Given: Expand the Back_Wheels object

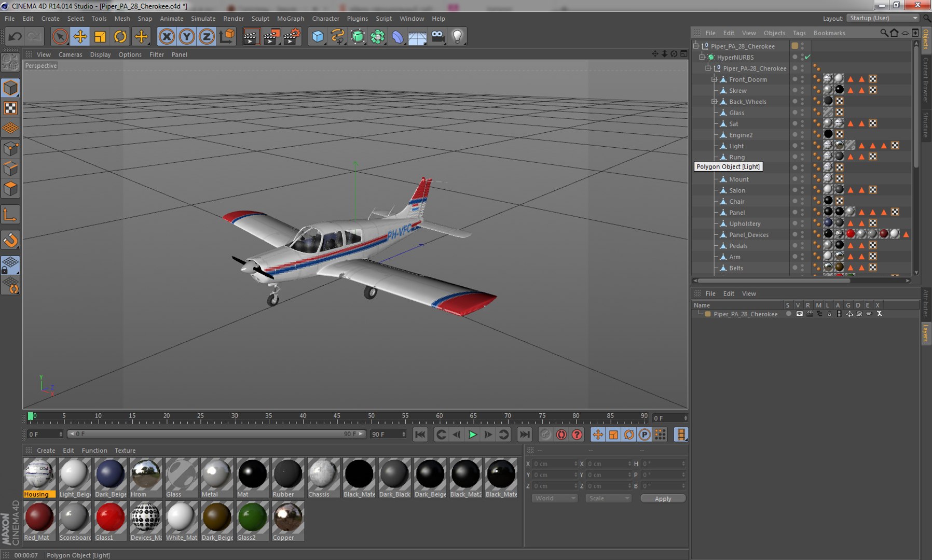Looking at the screenshot, I should (715, 102).
